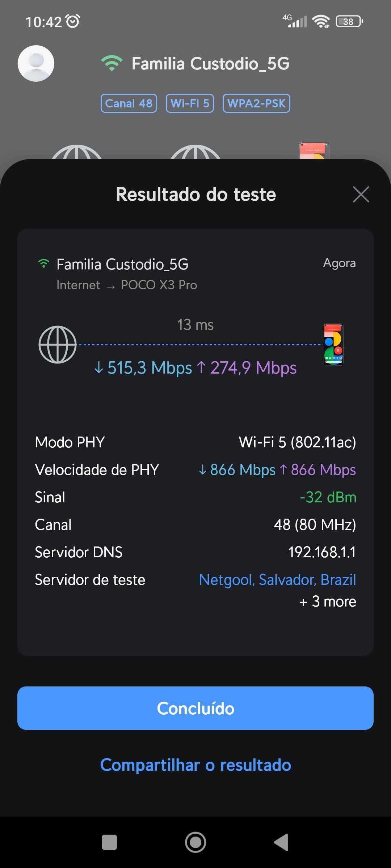The image size is (391, 868).
Task: Tap the green Wi-Fi icon in header
Action: pos(112,63)
